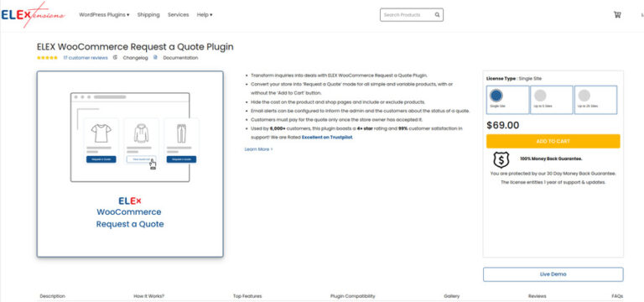The image size is (644, 302).
Task: Switch to the Reviews tab
Action: (x=538, y=296)
